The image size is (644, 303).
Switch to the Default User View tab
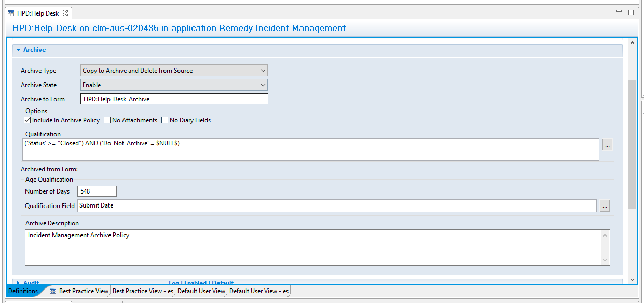(201, 291)
